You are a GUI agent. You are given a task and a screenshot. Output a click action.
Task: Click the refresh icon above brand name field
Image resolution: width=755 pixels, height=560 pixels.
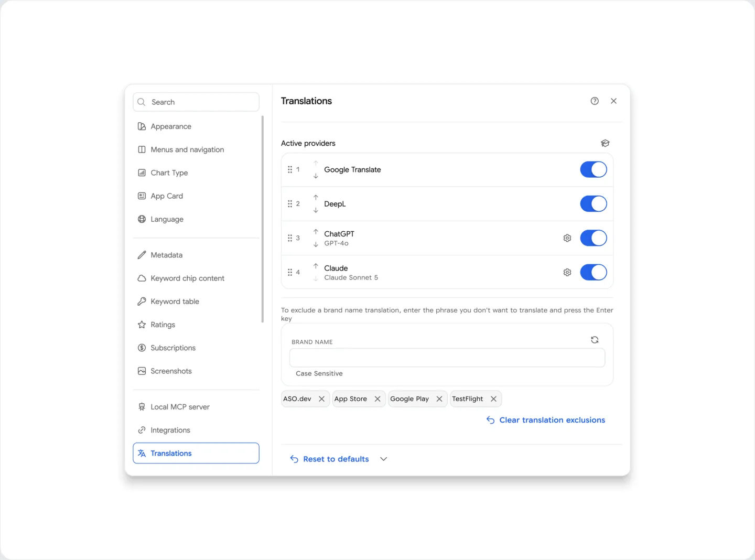[595, 340]
